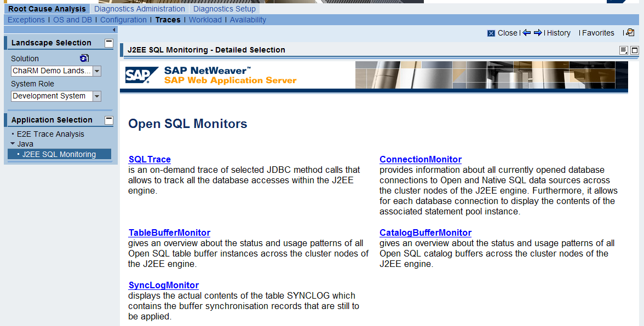Collapse the Application Selection tray

point(109,120)
